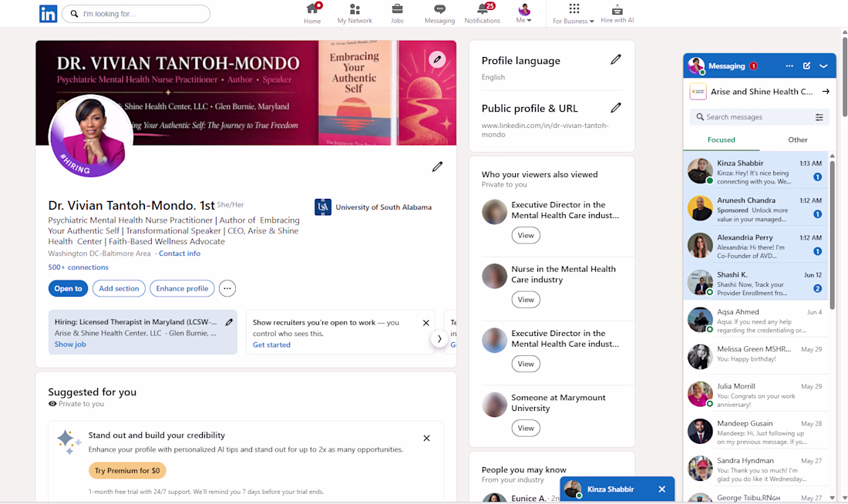Edit Profile language setting
This screenshot has height=504, width=848.
pyautogui.click(x=615, y=59)
